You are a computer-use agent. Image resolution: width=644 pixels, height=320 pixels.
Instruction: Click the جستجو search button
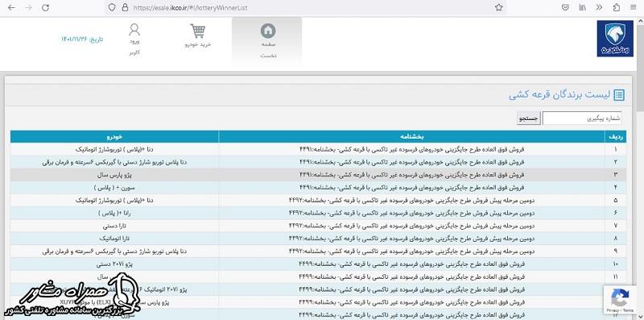528,118
